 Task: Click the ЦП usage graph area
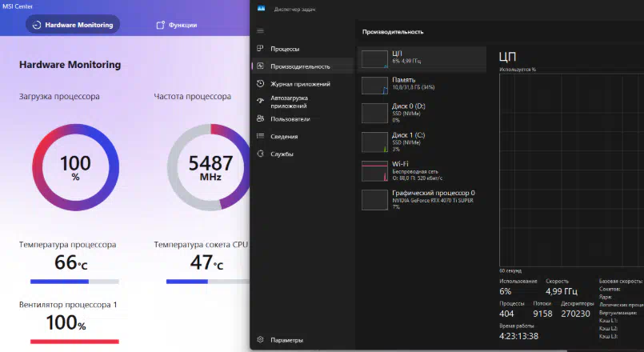point(571,170)
